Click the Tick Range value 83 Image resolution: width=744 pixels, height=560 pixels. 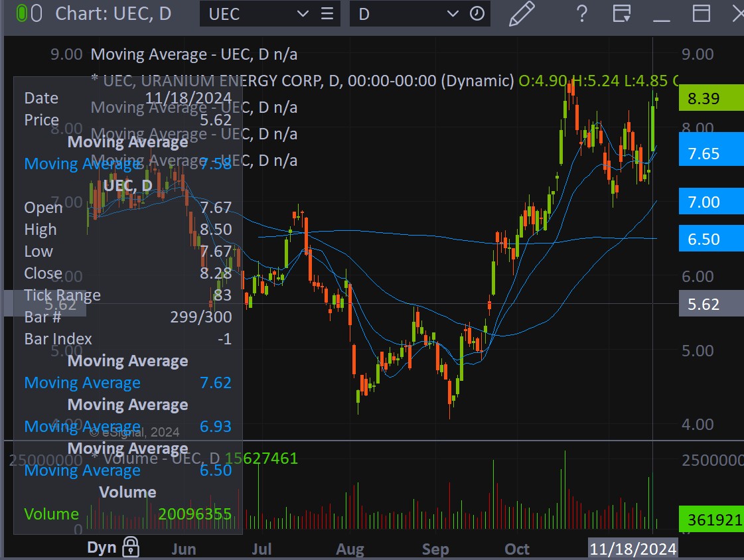tap(222, 295)
